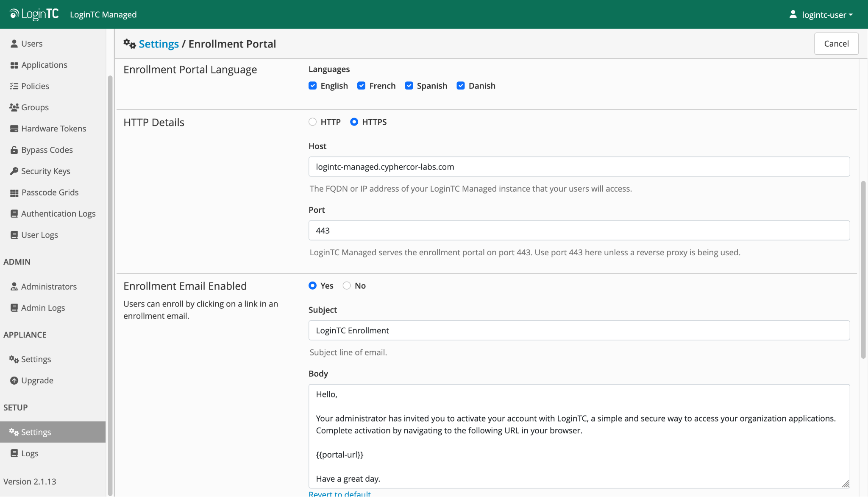Uncheck the French language checkbox
The image size is (868, 497).
click(361, 86)
